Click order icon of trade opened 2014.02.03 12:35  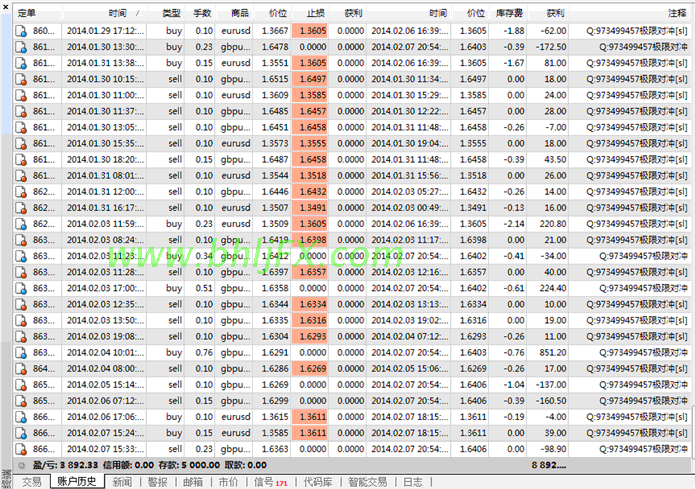pos(21,304)
